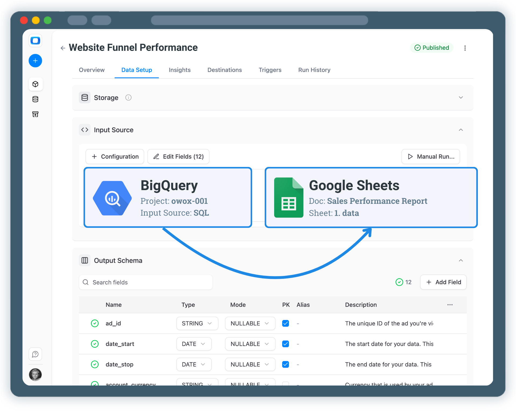Click the Search fields input box

point(146,282)
